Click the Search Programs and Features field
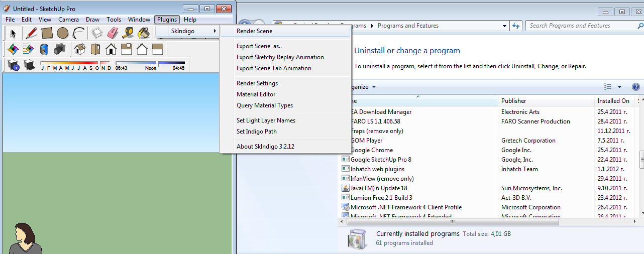This screenshot has height=254, width=644. 581,26
